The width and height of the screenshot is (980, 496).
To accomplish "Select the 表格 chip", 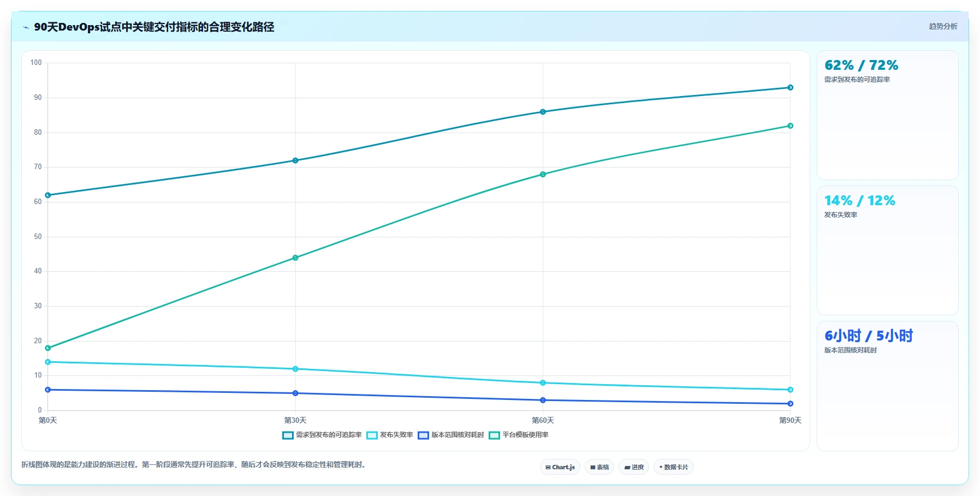I will click(x=599, y=467).
